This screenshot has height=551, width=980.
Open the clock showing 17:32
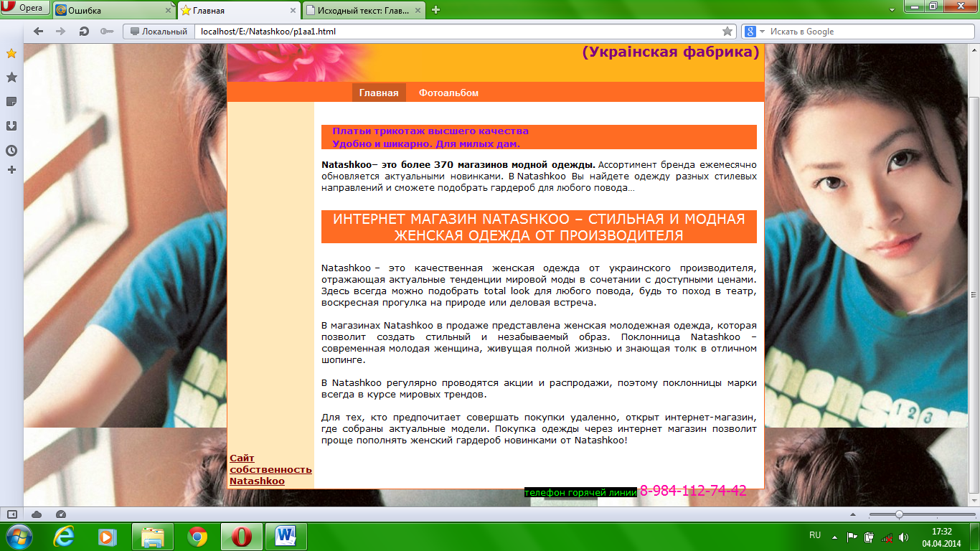point(941,537)
